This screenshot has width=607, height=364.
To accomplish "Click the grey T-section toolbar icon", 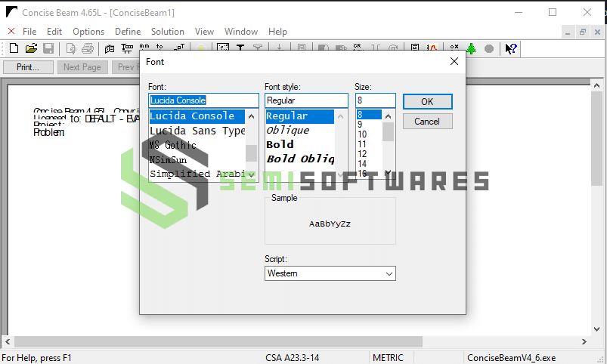I will [x=258, y=48].
